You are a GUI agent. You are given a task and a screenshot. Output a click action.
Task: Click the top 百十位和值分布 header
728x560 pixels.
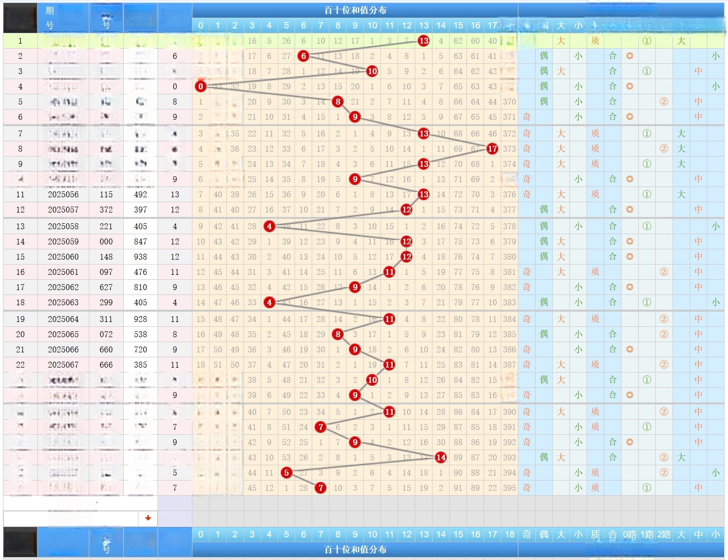point(355,10)
